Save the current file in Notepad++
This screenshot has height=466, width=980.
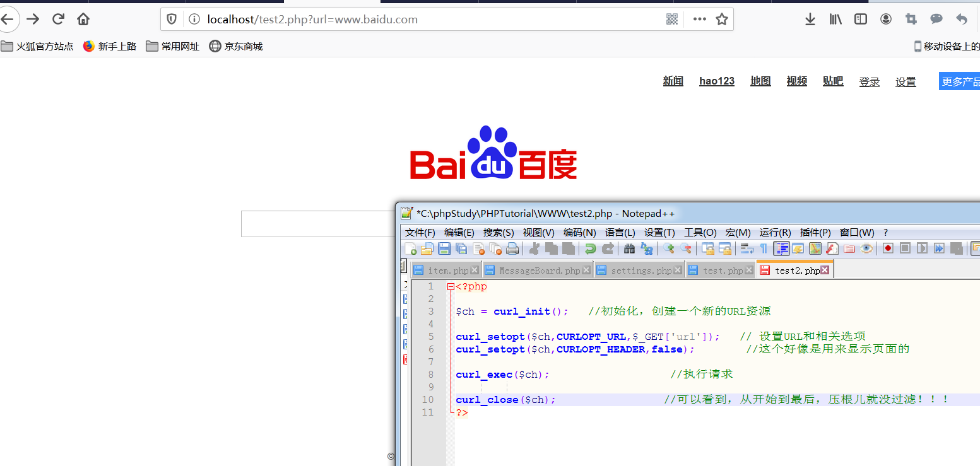444,248
